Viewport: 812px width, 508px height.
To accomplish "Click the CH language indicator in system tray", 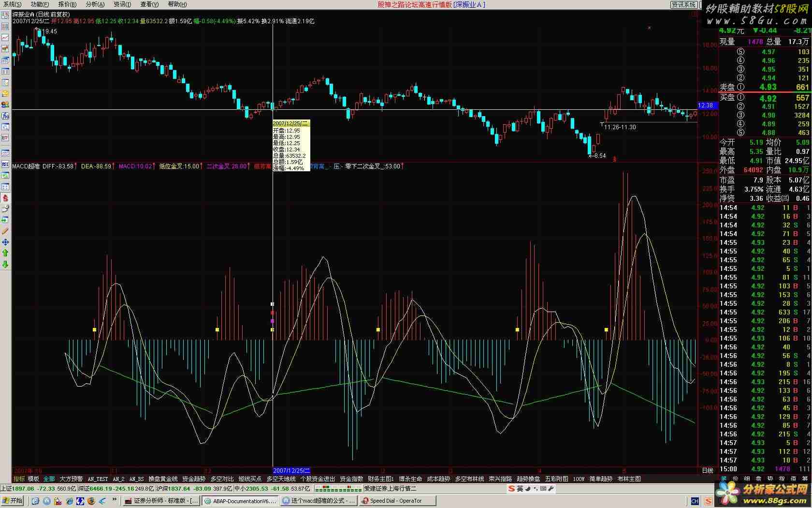I will point(695,501).
